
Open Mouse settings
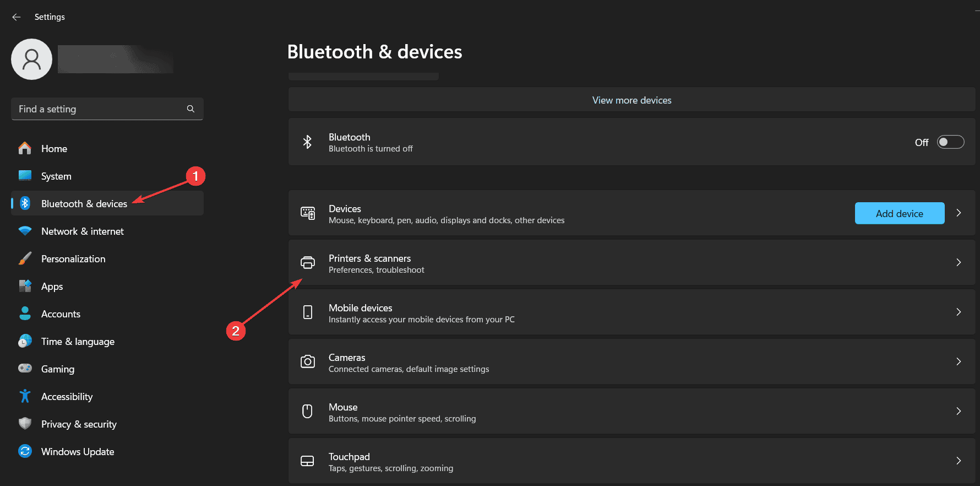[x=631, y=412]
